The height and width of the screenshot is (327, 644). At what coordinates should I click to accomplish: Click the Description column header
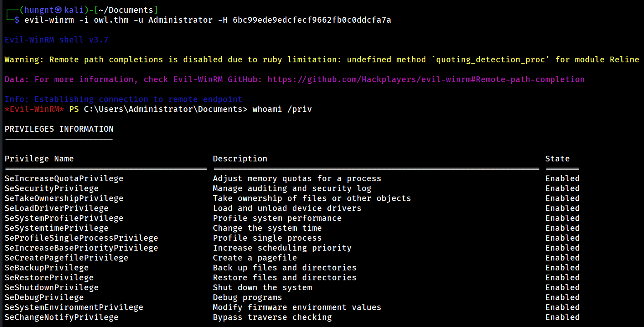coord(240,159)
